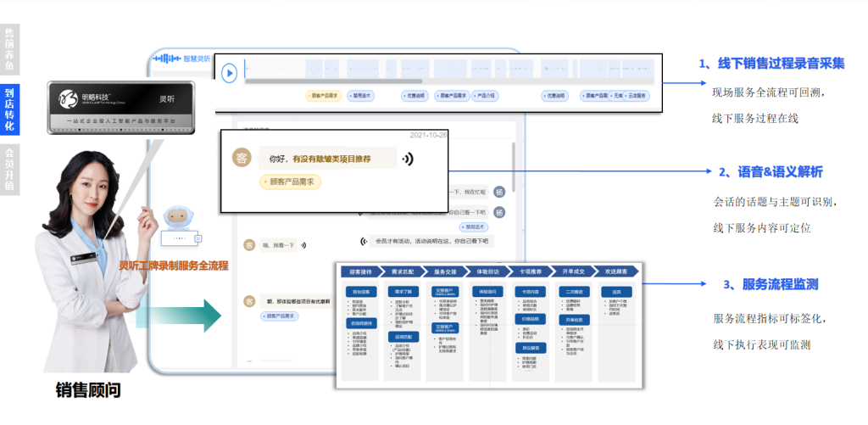Image resolution: width=868 pixels, height=425 pixels.
Task: Click the 客 avatar in highlighted message
Action: pyautogui.click(x=241, y=158)
